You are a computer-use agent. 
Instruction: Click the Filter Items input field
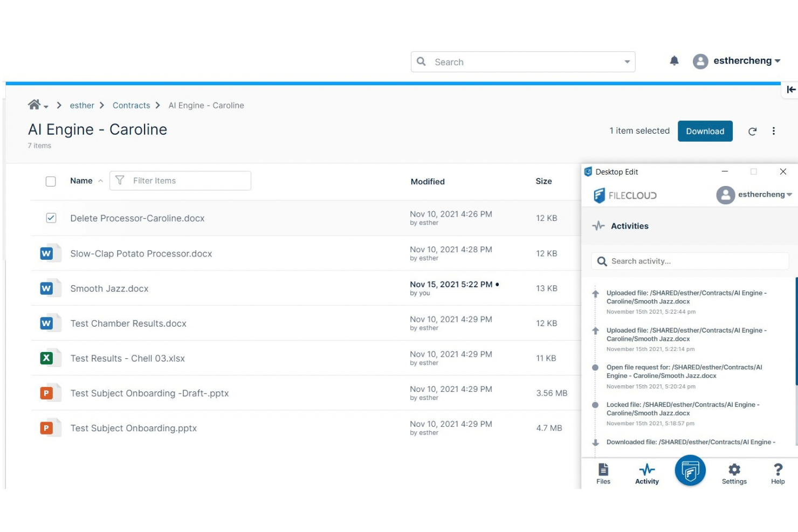[180, 181]
